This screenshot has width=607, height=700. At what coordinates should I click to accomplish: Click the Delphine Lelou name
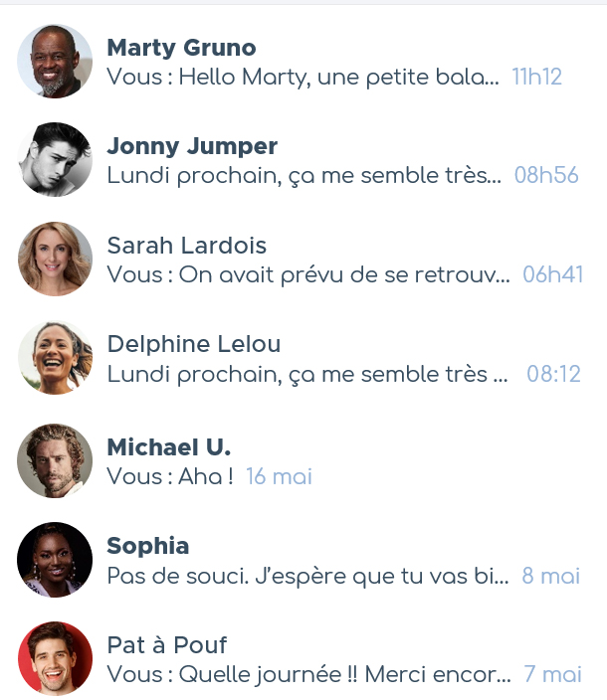coord(194,345)
